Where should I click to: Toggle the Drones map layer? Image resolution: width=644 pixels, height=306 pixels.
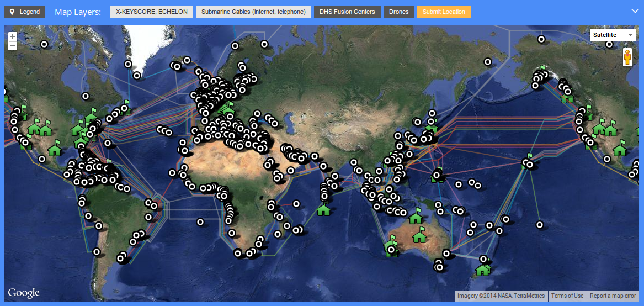tap(399, 12)
